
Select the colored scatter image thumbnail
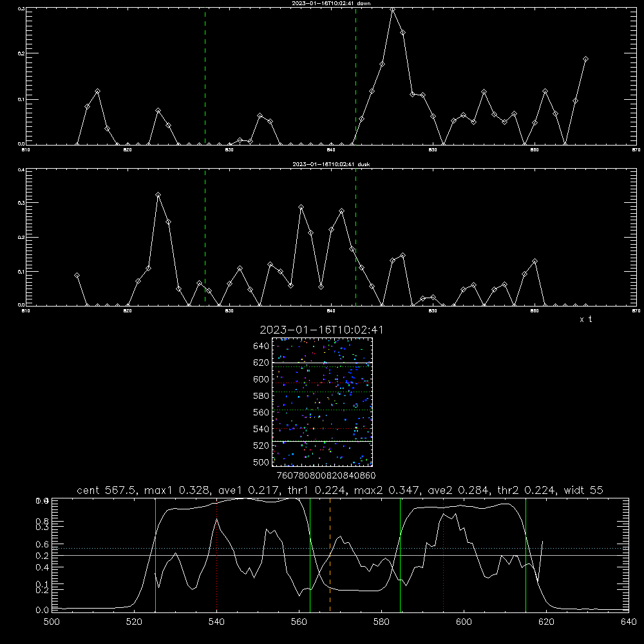click(322, 402)
